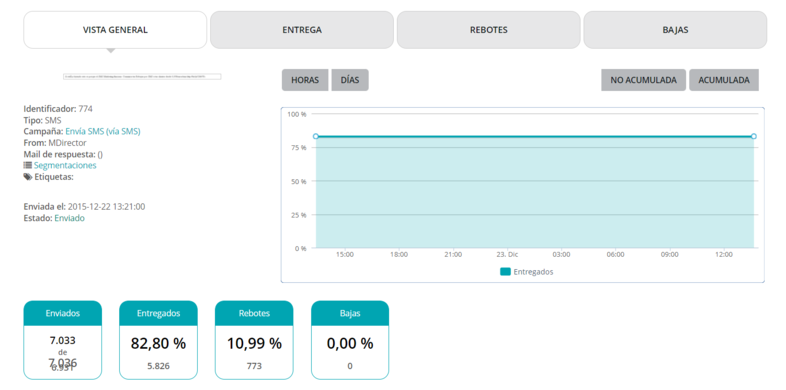This screenshot has height=390, width=786.
Task: Click the Enviados stats card header
Action: [x=63, y=313]
